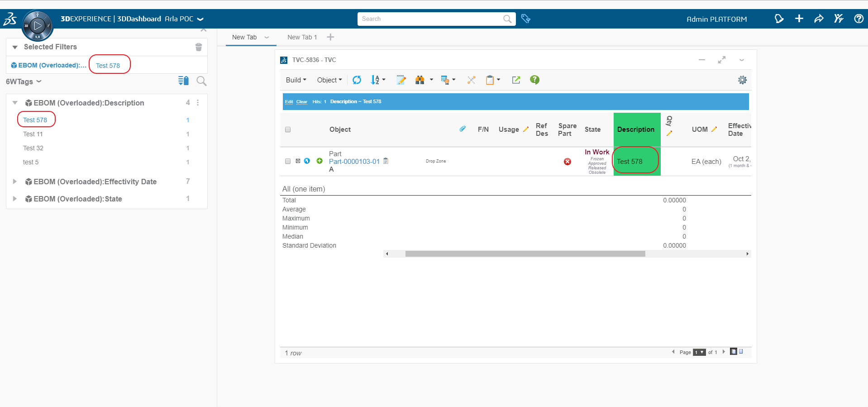Click the green help question mark icon

coord(534,80)
